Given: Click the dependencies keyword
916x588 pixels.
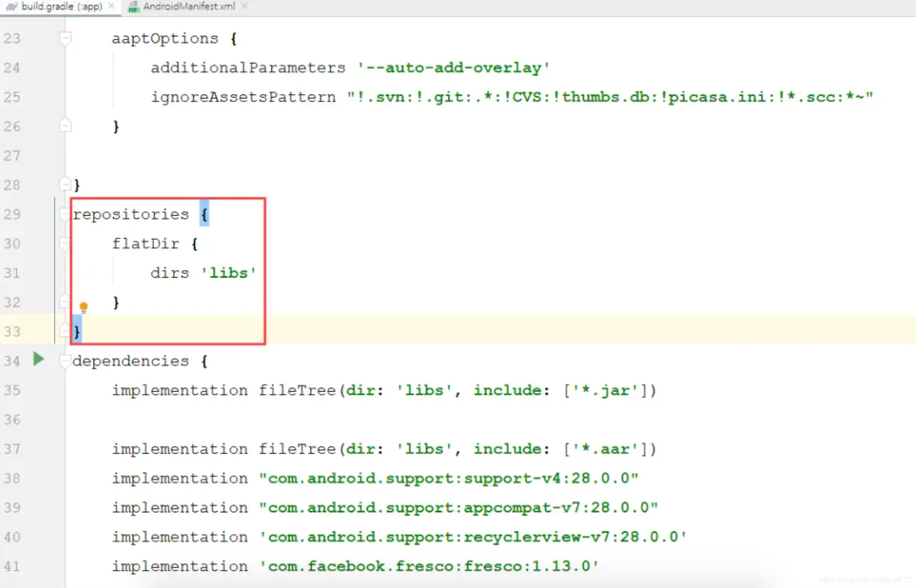Looking at the screenshot, I should (131, 361).
